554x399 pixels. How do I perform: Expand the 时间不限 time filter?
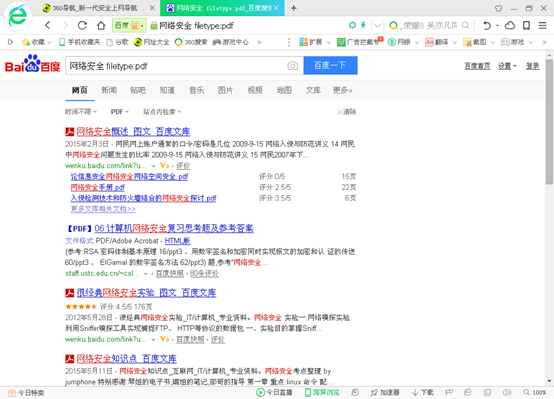point(81,112)
